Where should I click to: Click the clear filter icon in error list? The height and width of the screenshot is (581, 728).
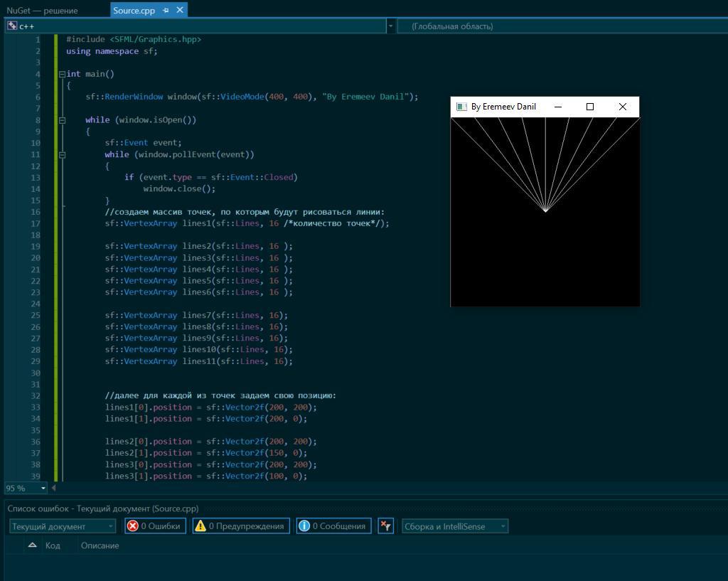tap(385, 526)
